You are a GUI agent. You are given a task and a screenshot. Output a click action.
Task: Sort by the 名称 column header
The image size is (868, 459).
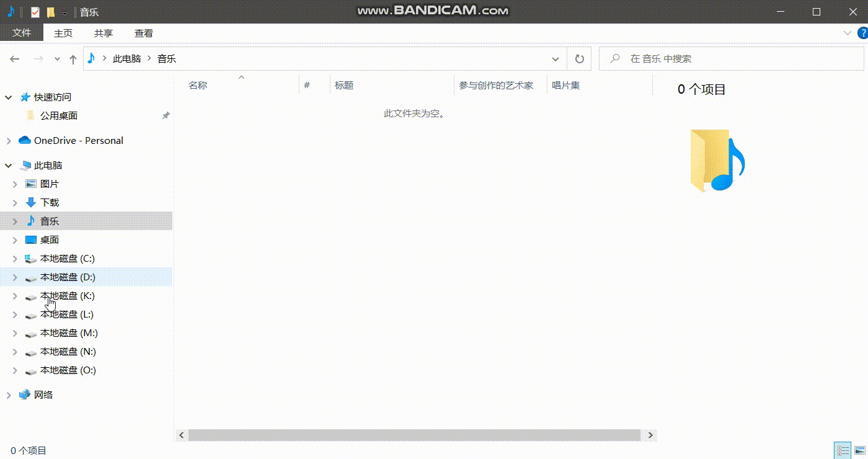coord(198,86)
